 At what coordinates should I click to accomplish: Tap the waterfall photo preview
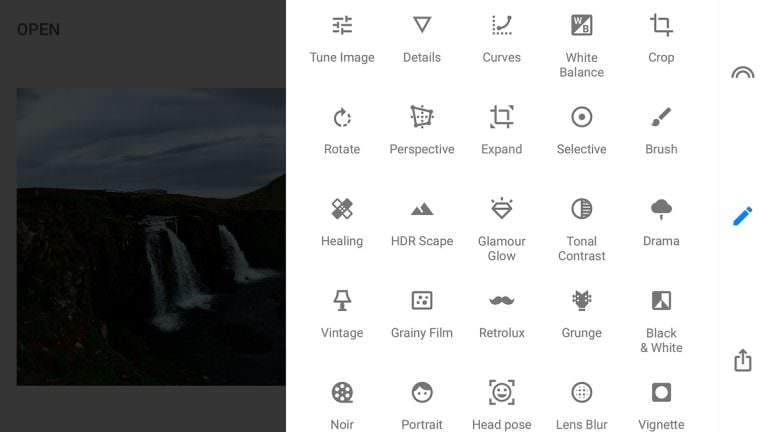[151, 237]
